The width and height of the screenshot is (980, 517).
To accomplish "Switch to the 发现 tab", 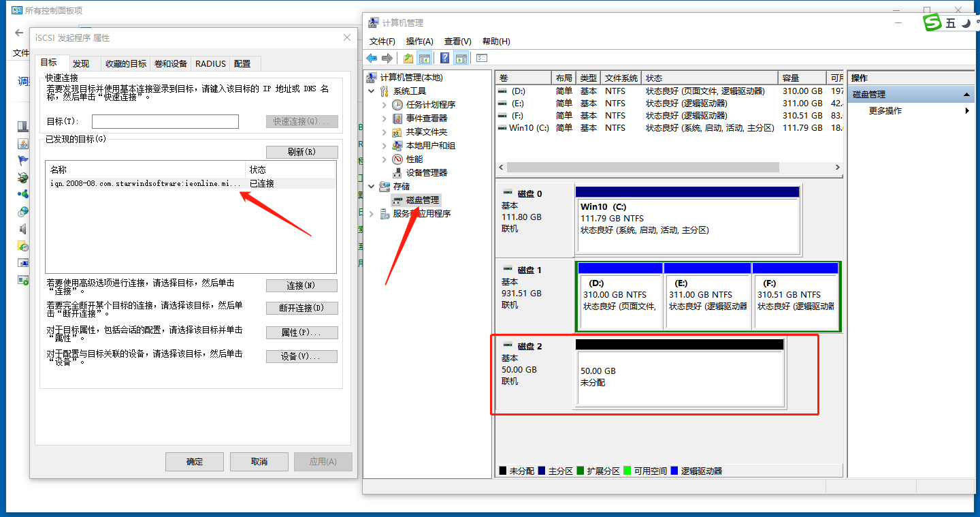I will pos(81,63).
